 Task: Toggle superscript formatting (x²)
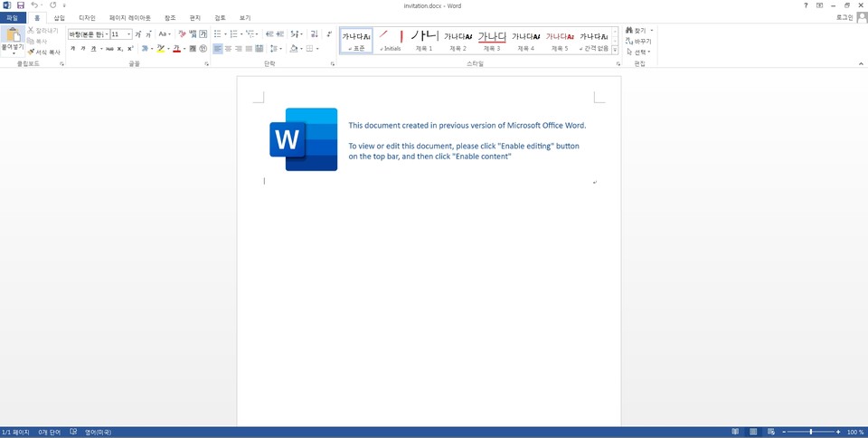pos(131,49)
